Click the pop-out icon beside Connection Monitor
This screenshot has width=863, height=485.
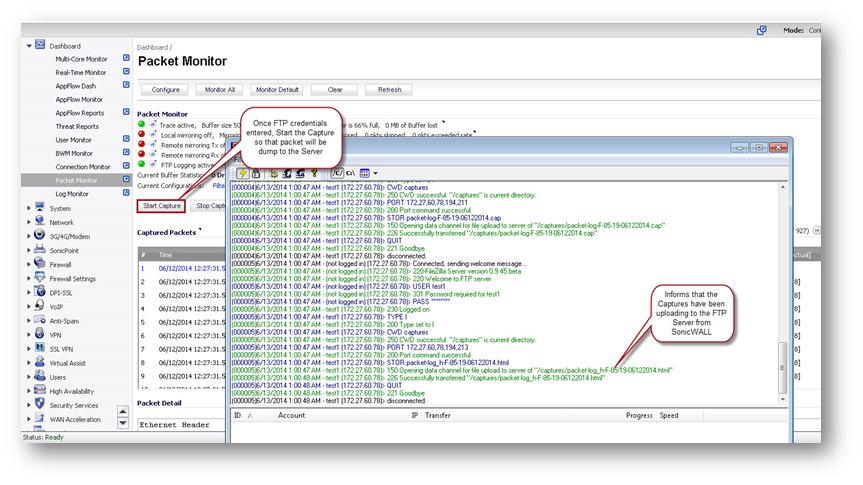126,166
